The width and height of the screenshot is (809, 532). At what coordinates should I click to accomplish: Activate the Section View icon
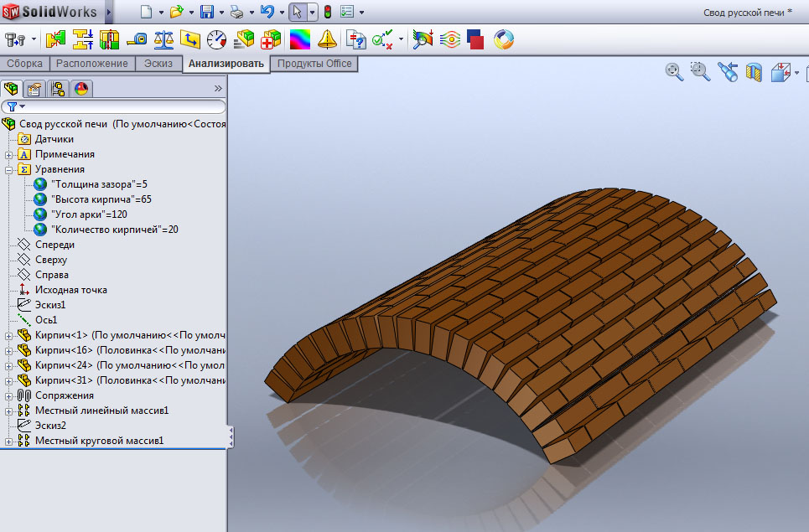[755, 72]
